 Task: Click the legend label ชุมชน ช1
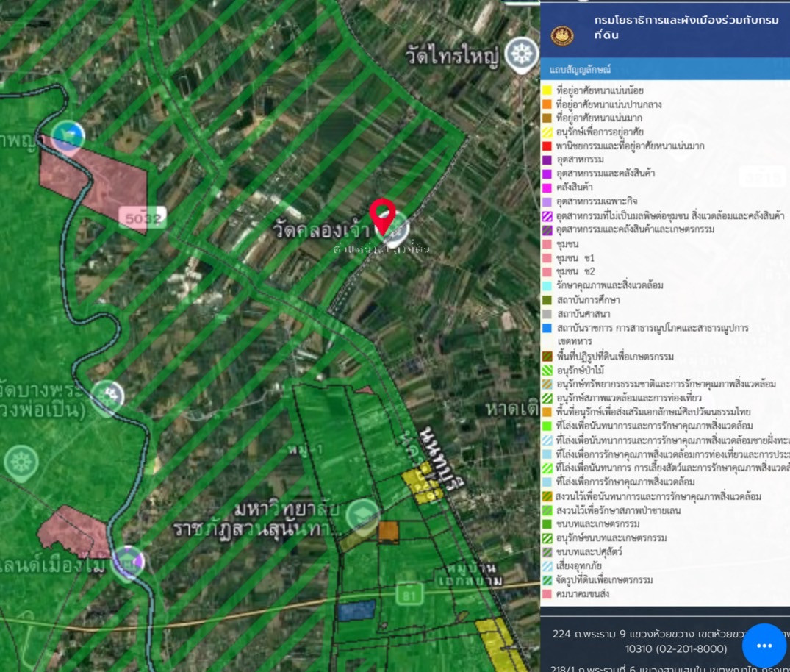point(575,257)
